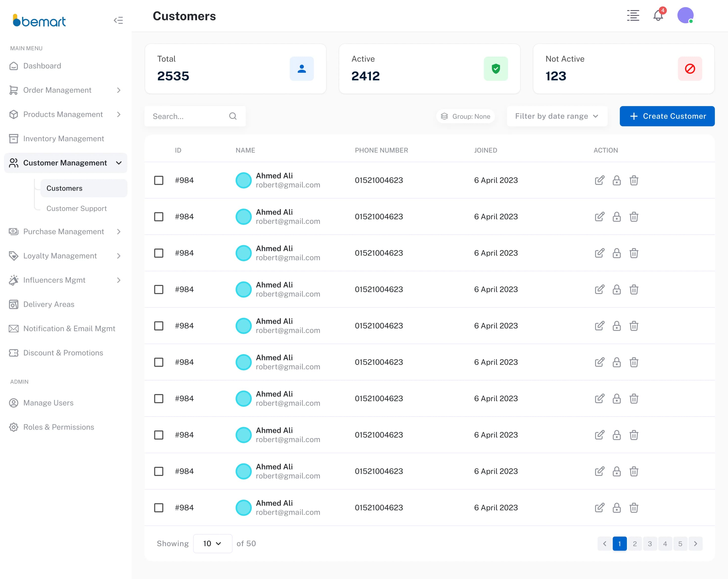
Task: Open the Group: None selector
Action: click(465, 116)
